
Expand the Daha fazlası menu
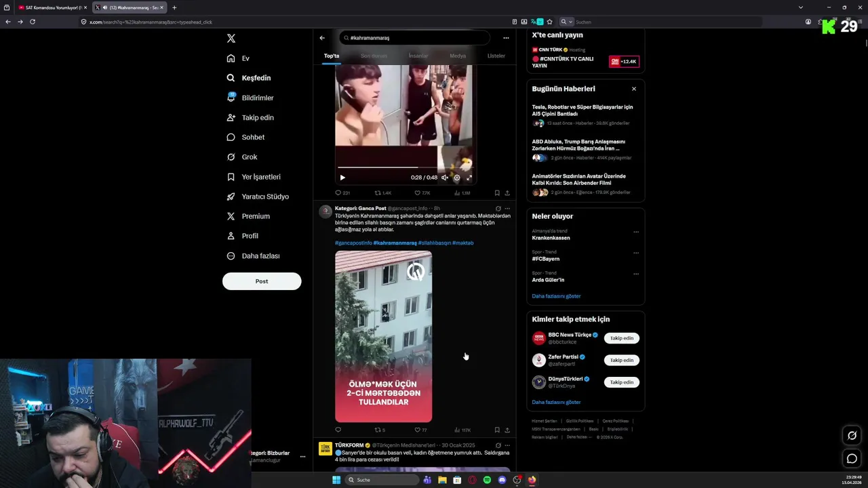[253, 256]
